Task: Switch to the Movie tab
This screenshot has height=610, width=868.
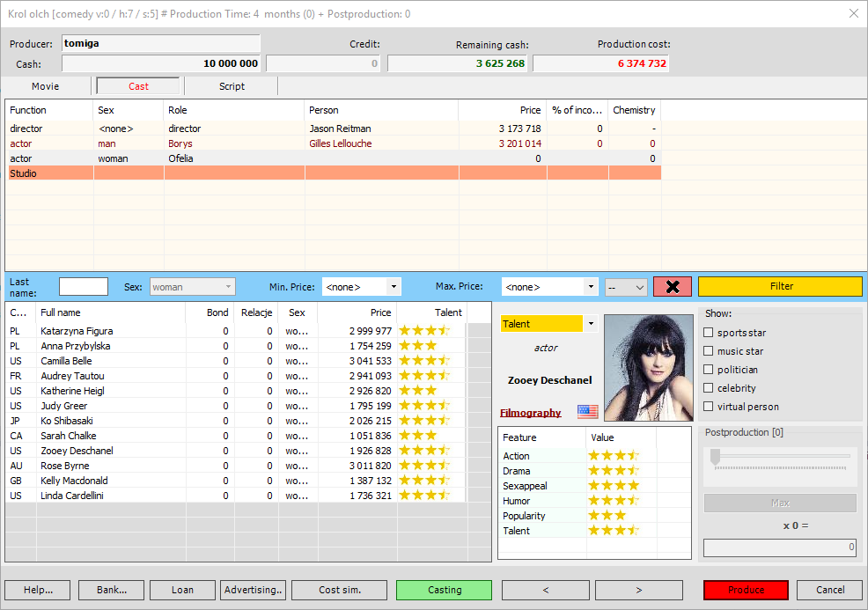Action: click(x=46, y=86)
